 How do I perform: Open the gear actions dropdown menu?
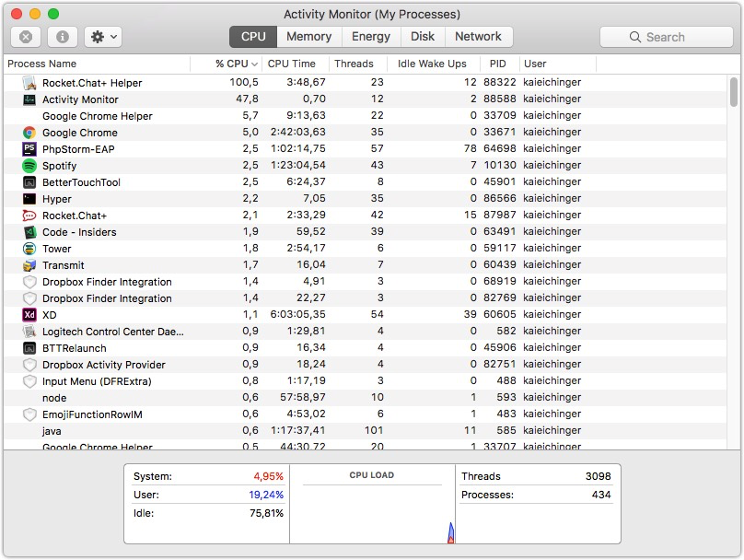103,37
